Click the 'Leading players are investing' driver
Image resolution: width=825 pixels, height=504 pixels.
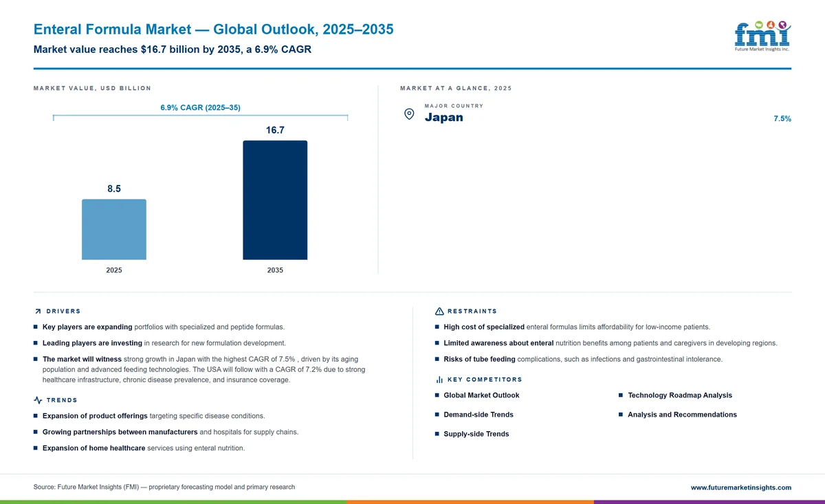(x=164, y=342)
